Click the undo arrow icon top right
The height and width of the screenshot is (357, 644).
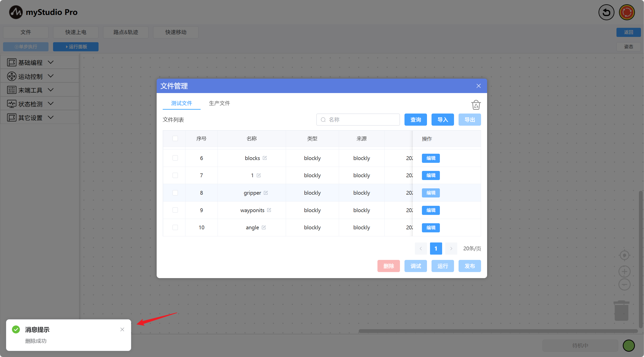click(606, 12)
